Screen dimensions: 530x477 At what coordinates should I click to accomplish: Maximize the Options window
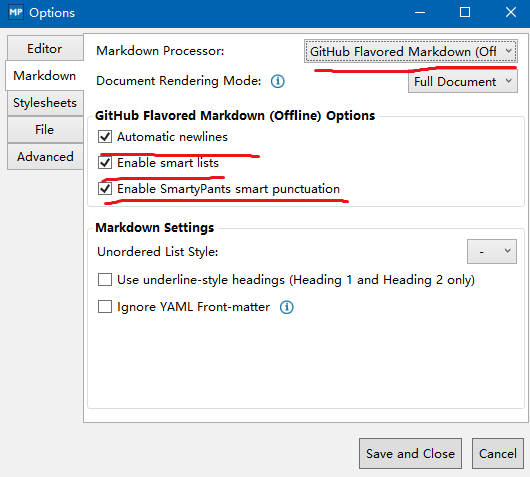pyautogui.click(x=465, y=13)
